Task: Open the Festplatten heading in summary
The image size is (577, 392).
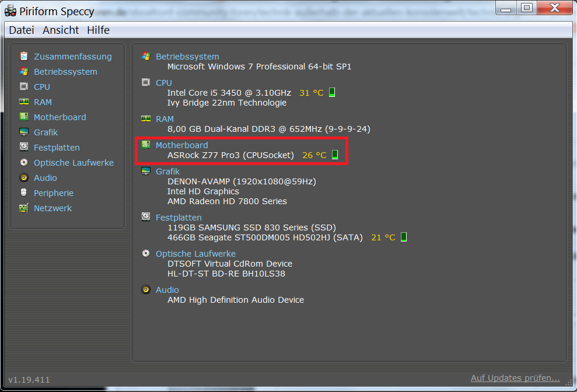Action: pos(179,217)
